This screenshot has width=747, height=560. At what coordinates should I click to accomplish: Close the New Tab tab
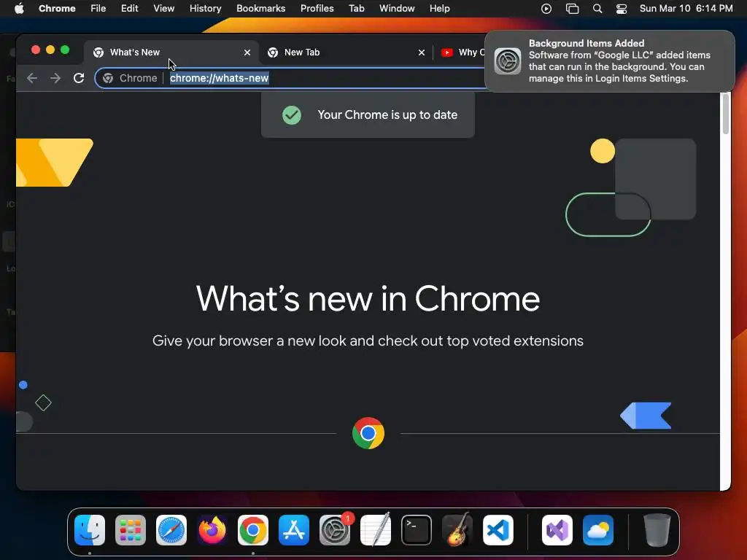[422, 52]
